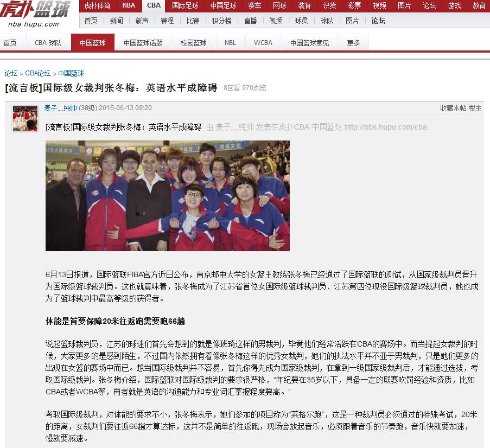This screenshot has width=490, height=448.
Task: Open the 直播 live link
Action: pos(250,21)
